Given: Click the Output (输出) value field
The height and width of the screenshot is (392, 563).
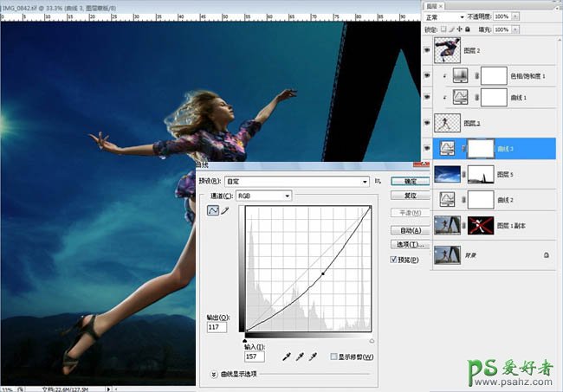Looking at the screenshot, I should click(x=217, y=326).
